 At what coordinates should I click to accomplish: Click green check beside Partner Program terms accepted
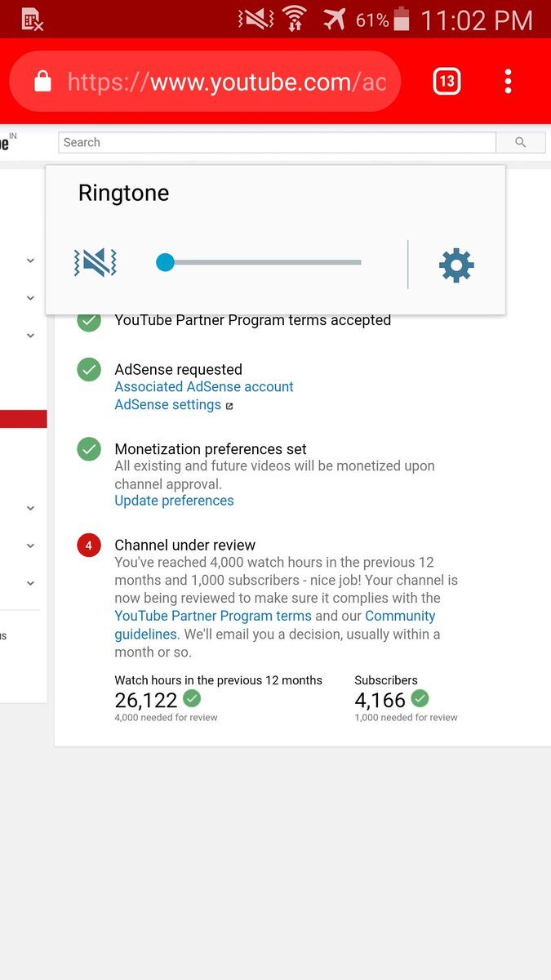[89, 320]
